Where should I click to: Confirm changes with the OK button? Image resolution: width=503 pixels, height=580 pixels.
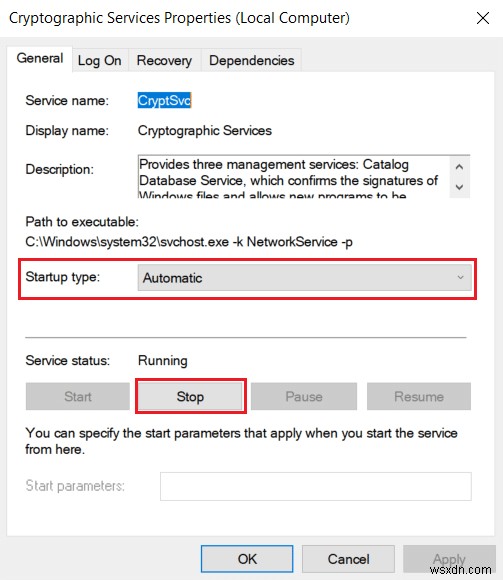coord(247,559)
